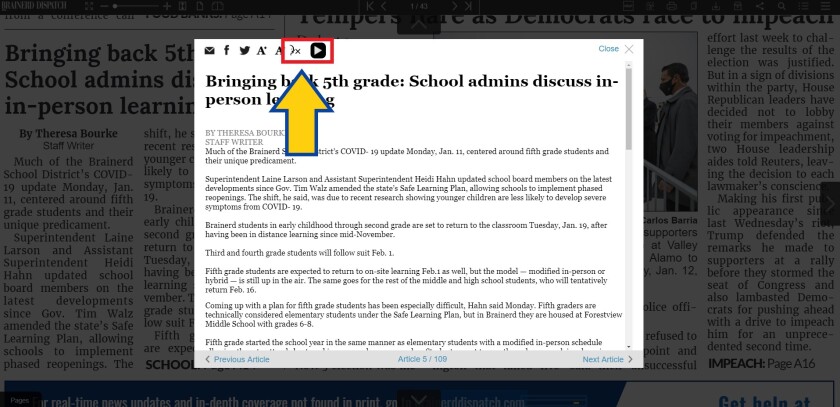Screen dimensions: 840x407
Task: Share article on Facebook
Action: click(227, 50)
